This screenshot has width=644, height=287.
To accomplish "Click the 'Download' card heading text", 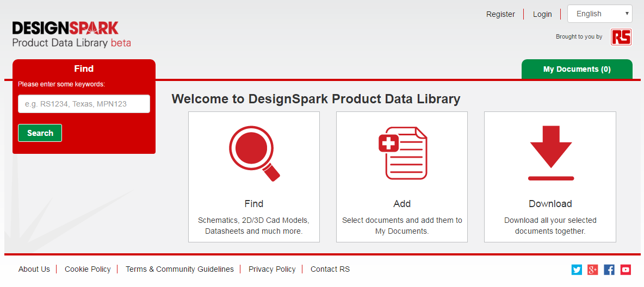I will click(550, 204).
